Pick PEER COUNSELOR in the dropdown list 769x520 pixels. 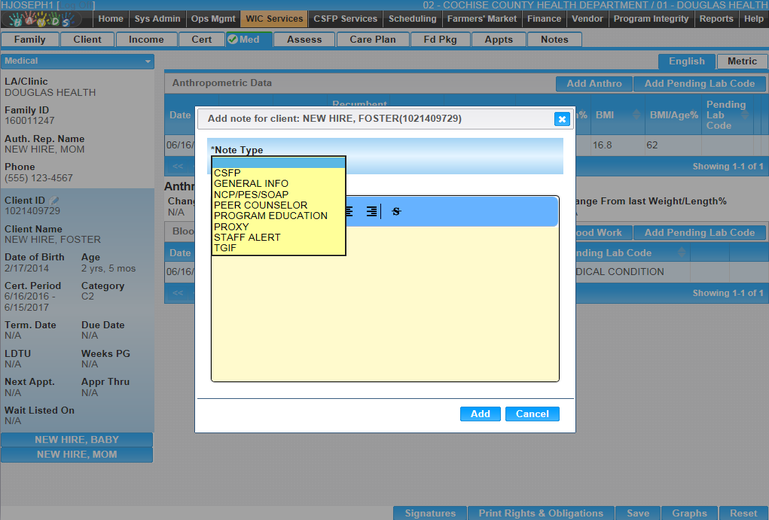point(260,205)
